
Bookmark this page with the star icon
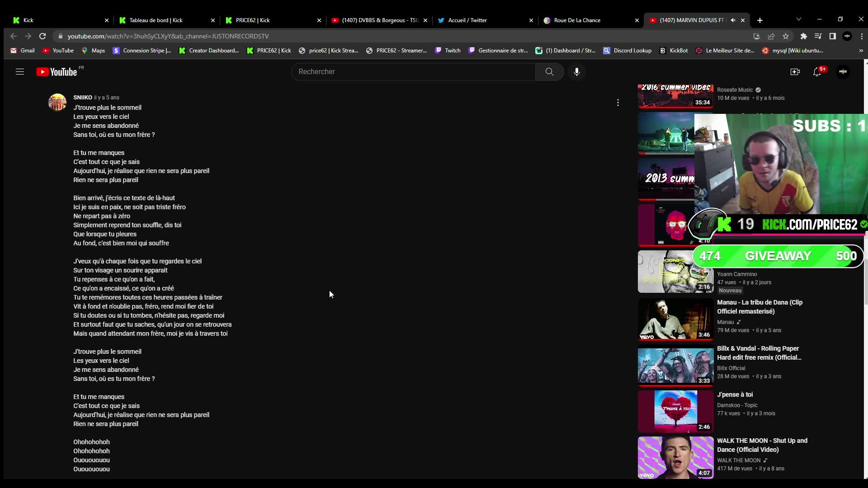[x=786, y=36]
